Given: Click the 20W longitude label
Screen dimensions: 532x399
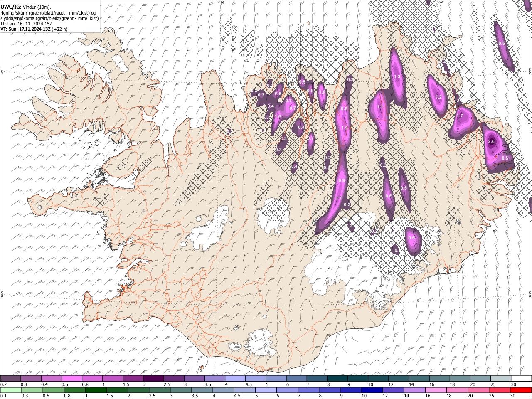Looking at the screenshot, I should tap(221, 2).
